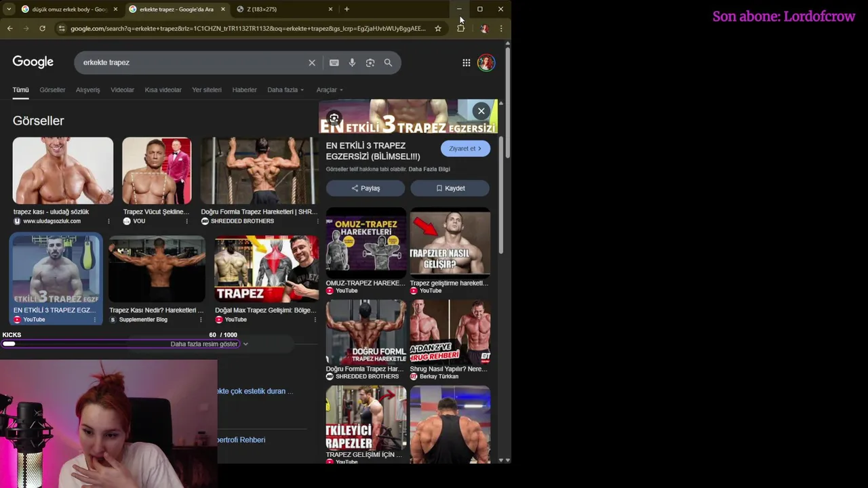Screen dimensions: 868x488
Task: Open 'Shrug Nasıl Yapılır?' Berkay Türkkan image
Action: coord(450,331)
